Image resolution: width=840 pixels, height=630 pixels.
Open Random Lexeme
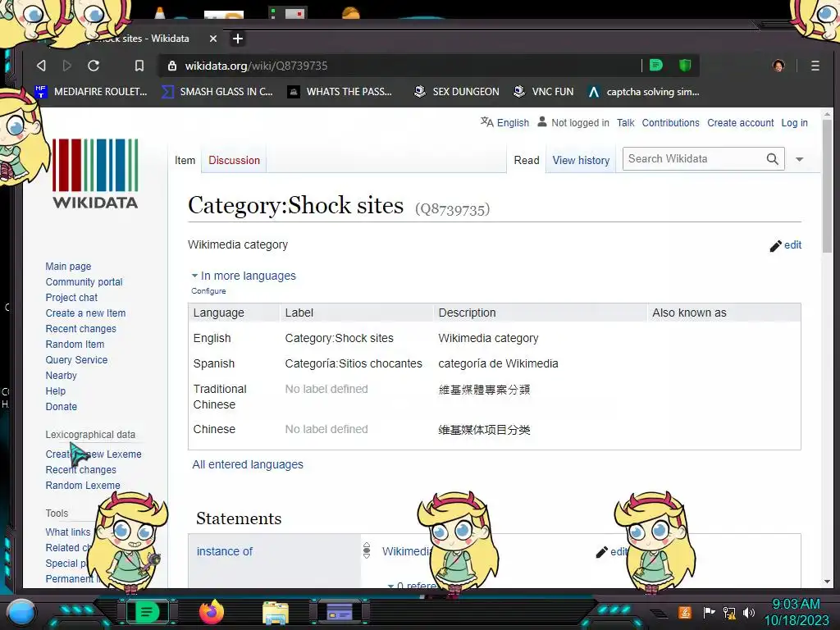(x=83, y=486)
